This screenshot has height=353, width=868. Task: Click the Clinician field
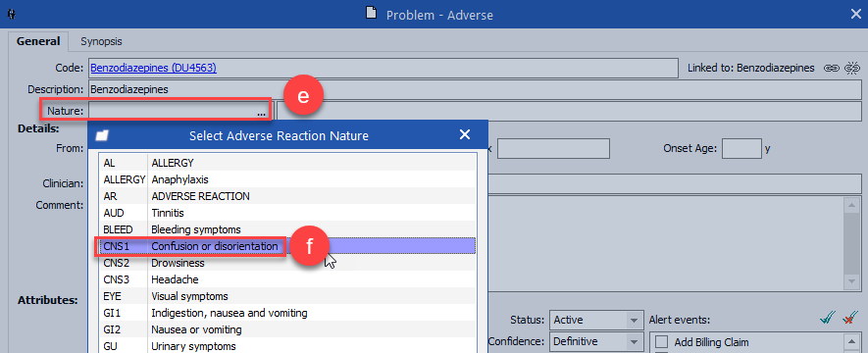[x=674, y=183]
